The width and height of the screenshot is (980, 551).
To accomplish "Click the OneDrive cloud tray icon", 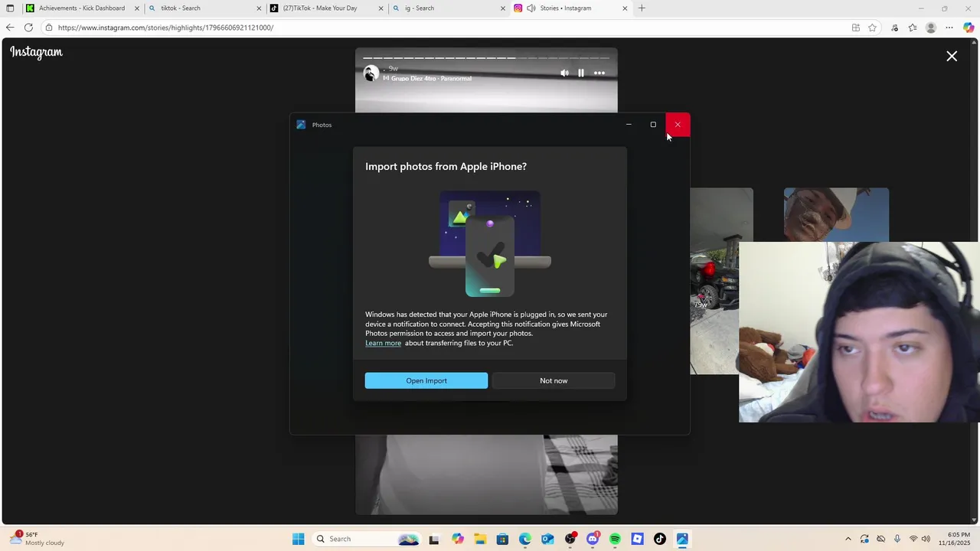I will [x=880, y=539].
